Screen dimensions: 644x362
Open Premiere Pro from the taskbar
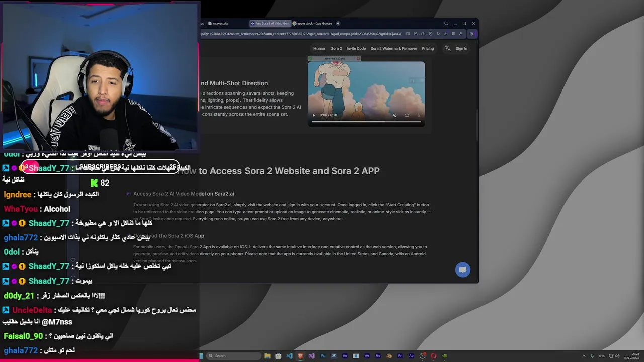coord(400,356)
